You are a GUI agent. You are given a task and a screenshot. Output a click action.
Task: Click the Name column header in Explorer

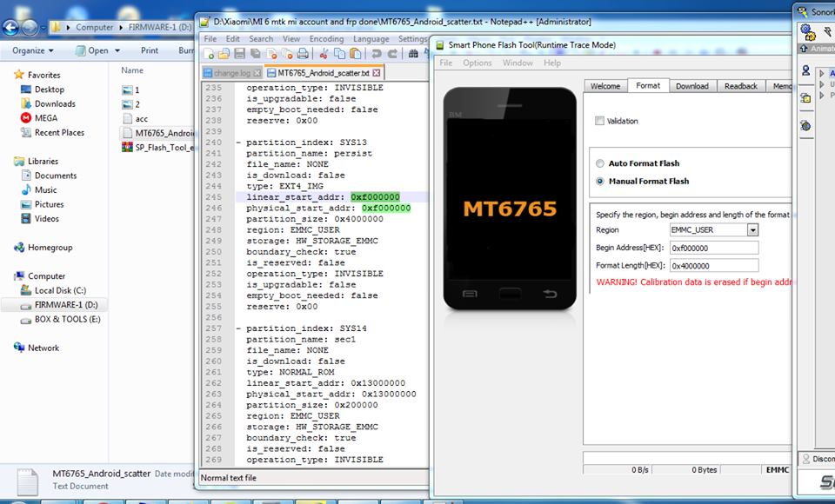pyautogui.click(x=132, y=70)
